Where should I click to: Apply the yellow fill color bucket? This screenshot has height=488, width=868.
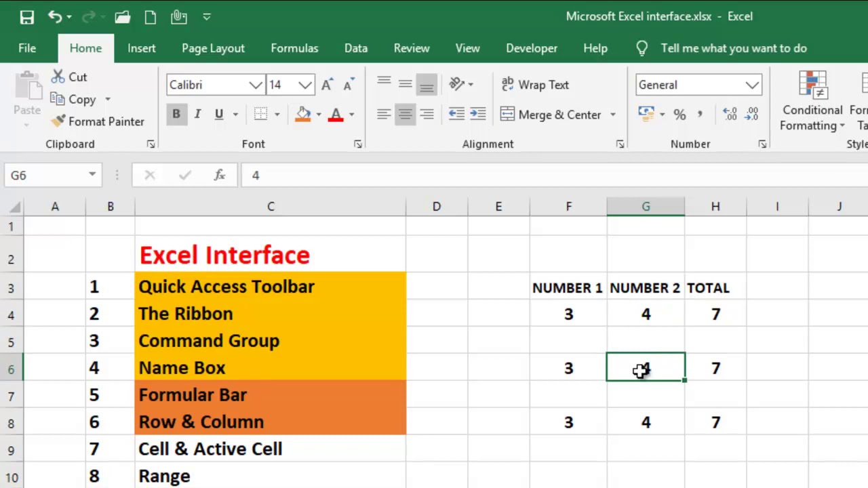[x=303, y=115]
